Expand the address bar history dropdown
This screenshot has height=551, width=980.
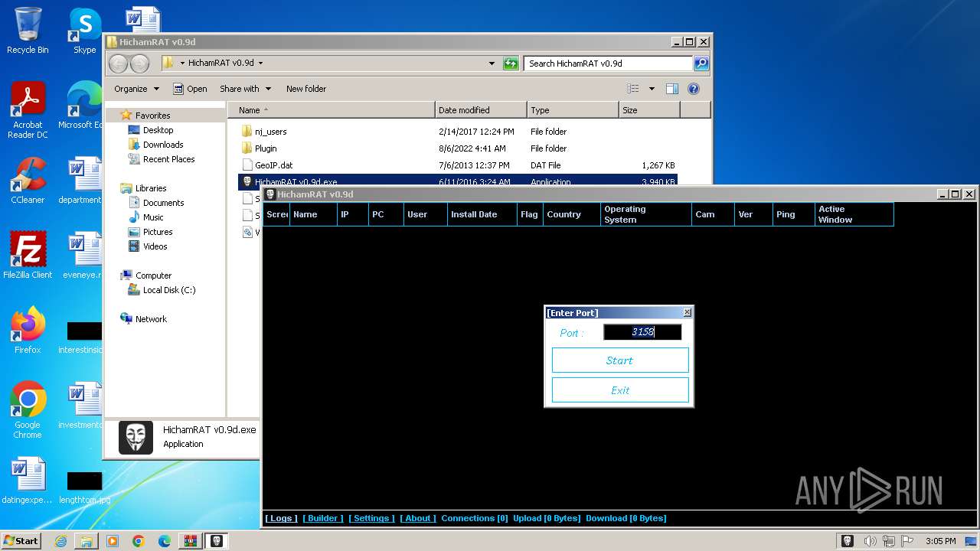click(492, 64)
